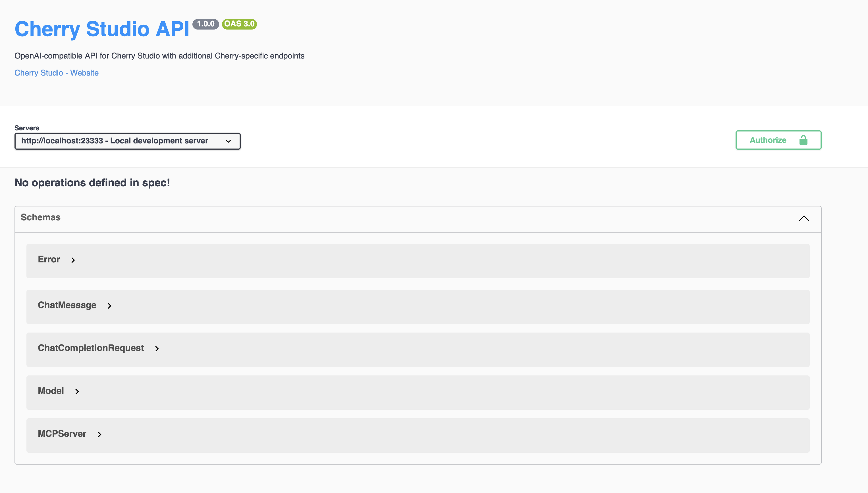Expand the Model schema chevron
Image resolution: width=868 pixels, height=493 pixels.
coord(77,391)
